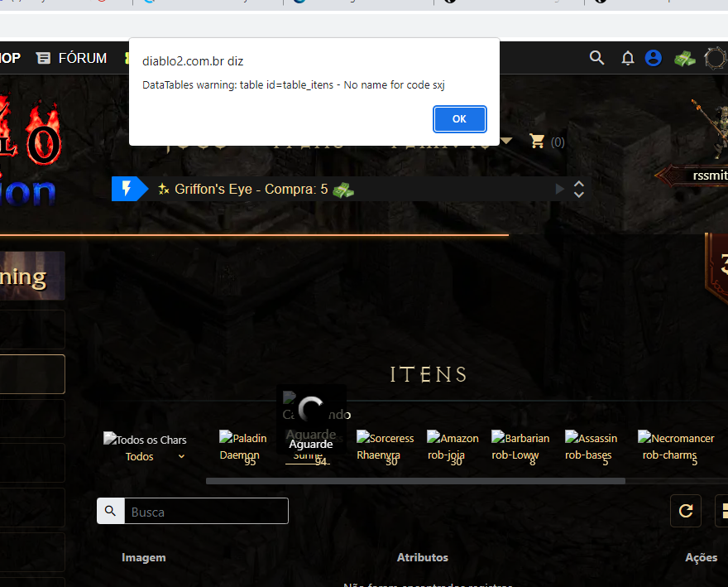
Task: Click the selected gold-outlined sidebar item
Action: (x=32, y=374)
